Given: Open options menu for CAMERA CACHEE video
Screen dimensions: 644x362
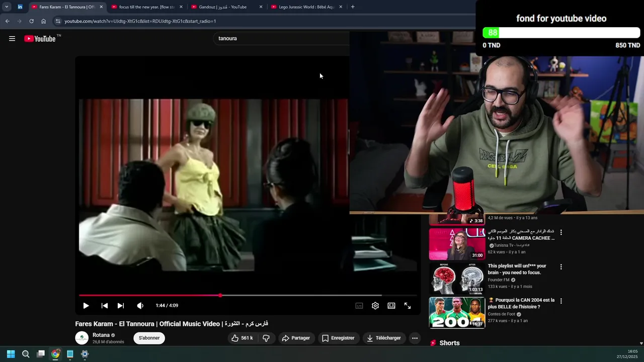Looking at the screenshot, I should click(x=561, y=232).
